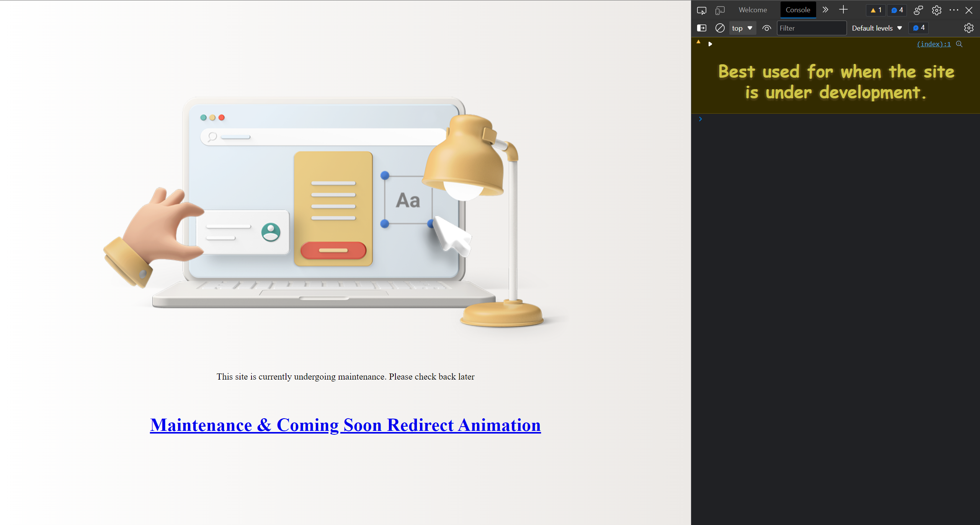Switch to the Console DevTools tab
The image size is (980, 525).
click(x=799, y=9)
